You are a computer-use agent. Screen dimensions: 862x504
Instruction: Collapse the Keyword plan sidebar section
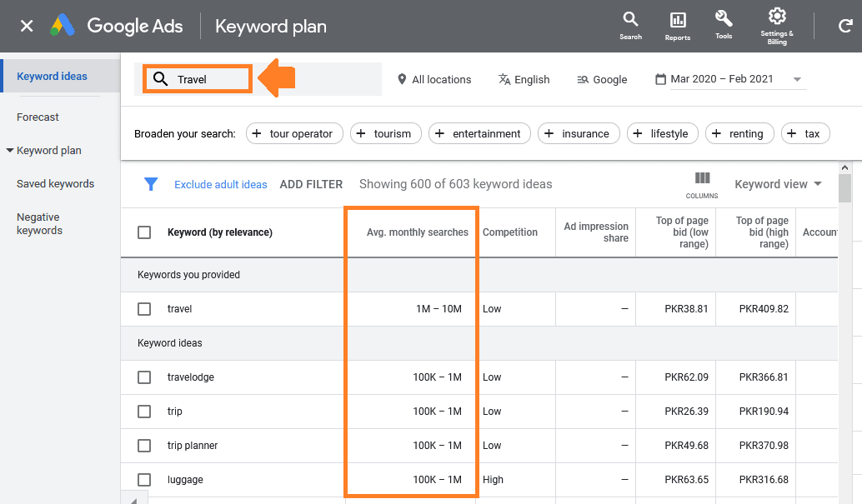pos(10,151)
